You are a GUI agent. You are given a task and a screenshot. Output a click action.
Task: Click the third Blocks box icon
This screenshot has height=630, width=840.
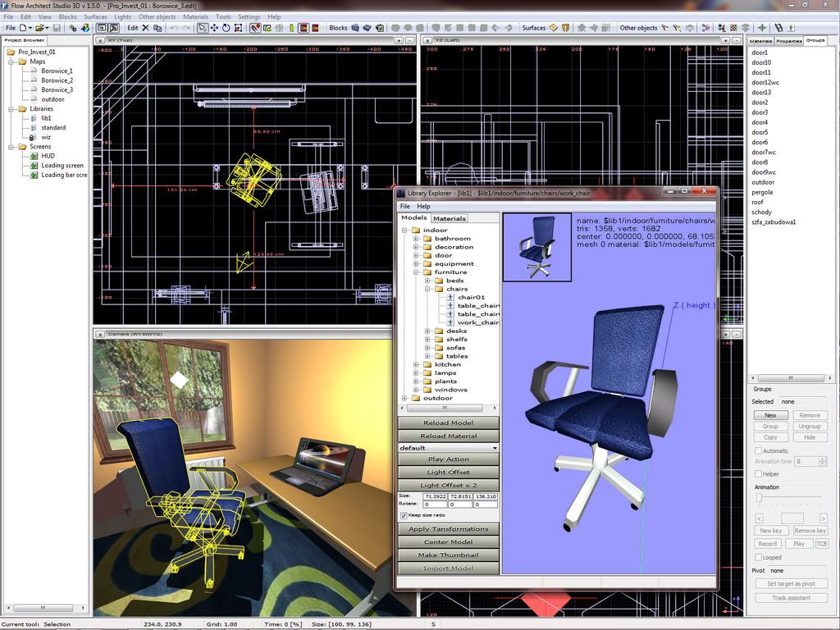tap(380, 28)
